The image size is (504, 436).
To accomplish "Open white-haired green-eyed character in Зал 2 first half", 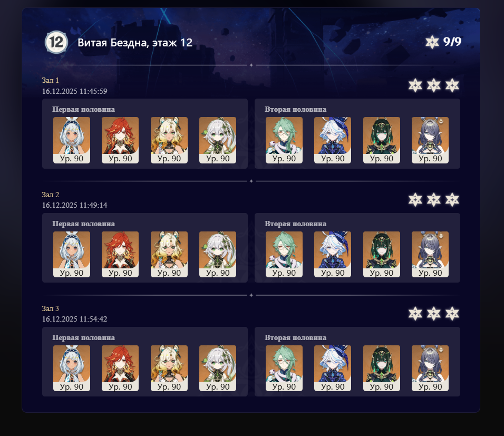I will pos(218,254).
